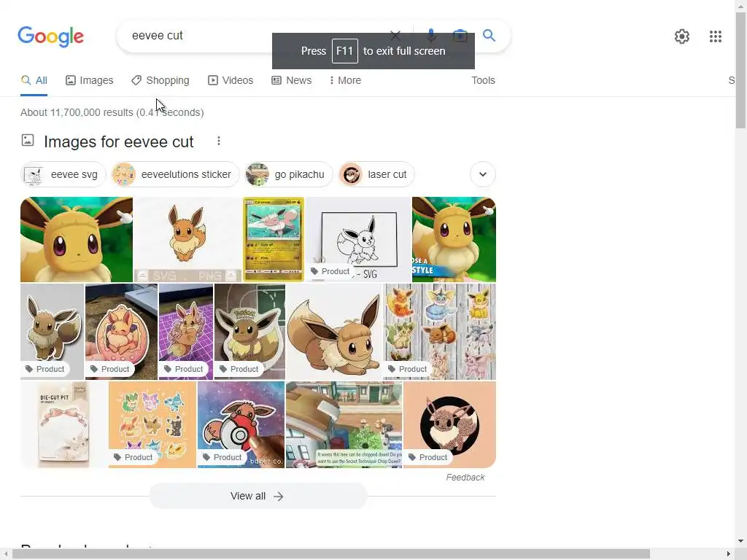This screenshot has height=560, width=747.
Task: Go to the Videos tab
Action: coord(231,80)
